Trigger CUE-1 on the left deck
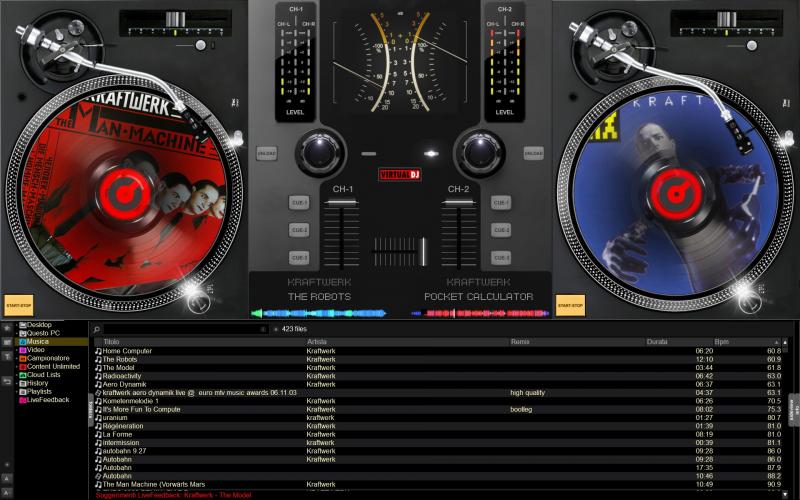Viewport: 800px width, 500px height. coord(299,203)
